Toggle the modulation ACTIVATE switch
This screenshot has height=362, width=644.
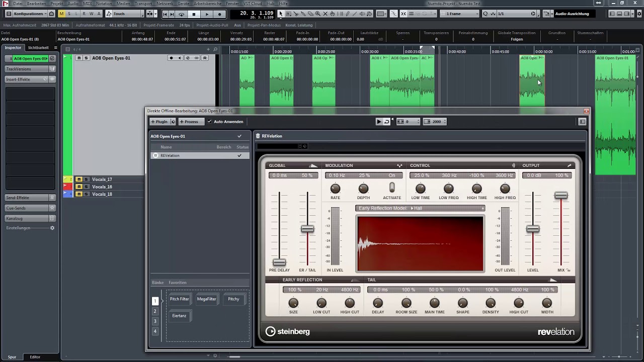point(392,188)
